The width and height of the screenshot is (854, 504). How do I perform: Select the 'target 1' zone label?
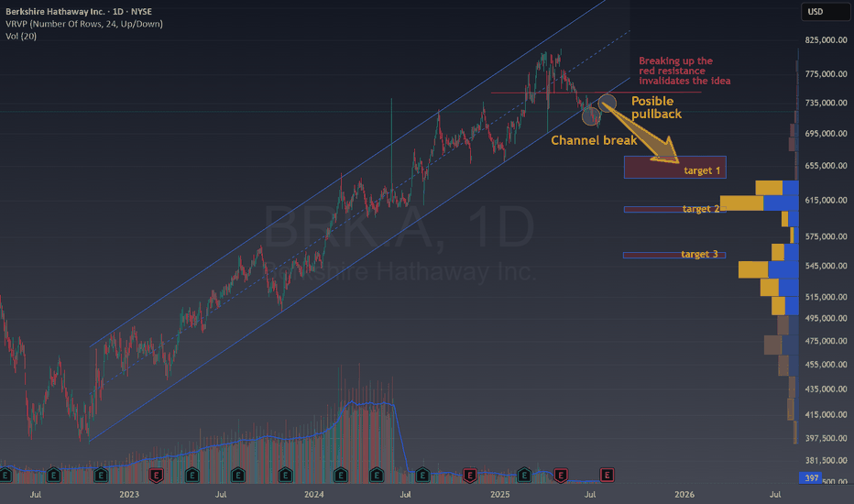point(702,170)
